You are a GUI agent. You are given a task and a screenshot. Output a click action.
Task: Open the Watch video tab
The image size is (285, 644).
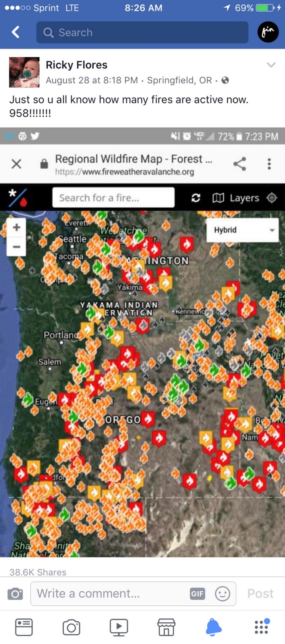click(x=119, y=627)
